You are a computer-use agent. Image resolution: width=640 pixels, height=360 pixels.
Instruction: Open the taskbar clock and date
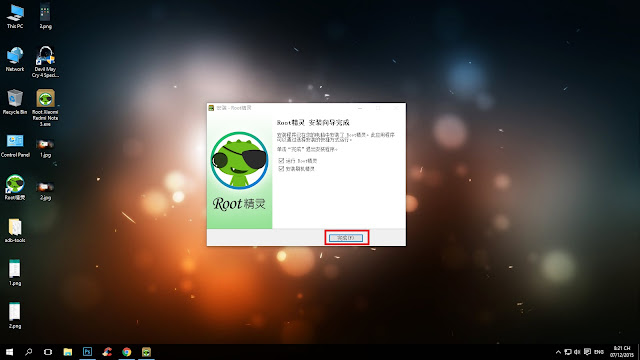622,352
